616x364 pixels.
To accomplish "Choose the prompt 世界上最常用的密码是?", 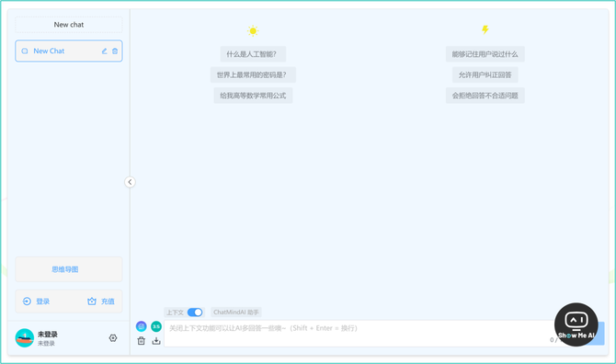I will 253,74.
